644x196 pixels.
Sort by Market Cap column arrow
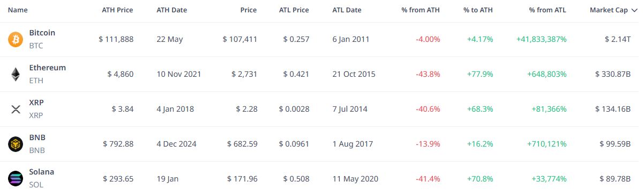(x=635, y=10)
